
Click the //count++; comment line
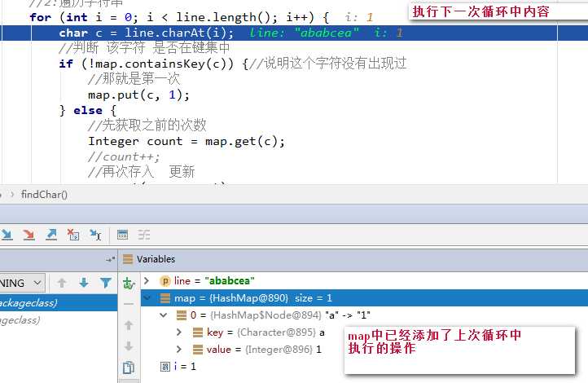click(124, 156)
